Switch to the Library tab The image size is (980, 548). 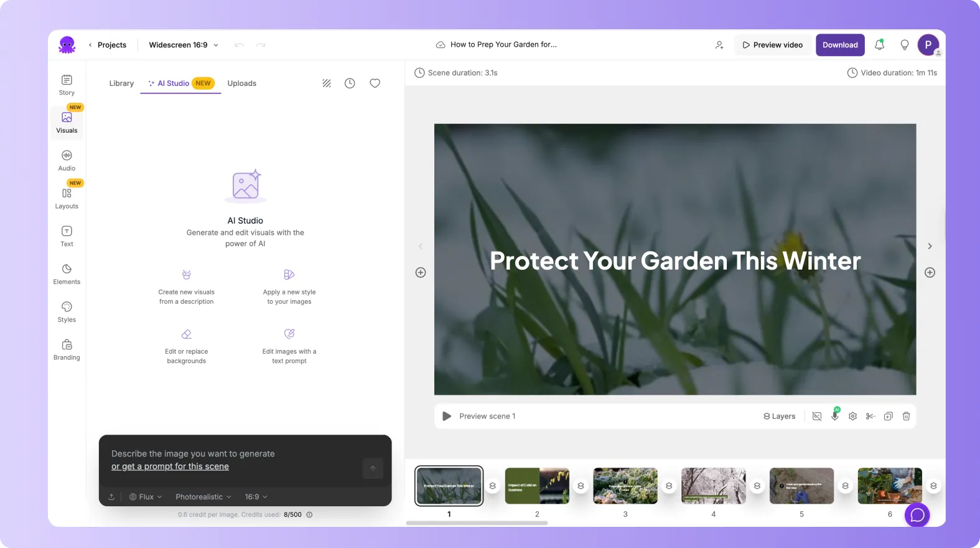(121, 83)
